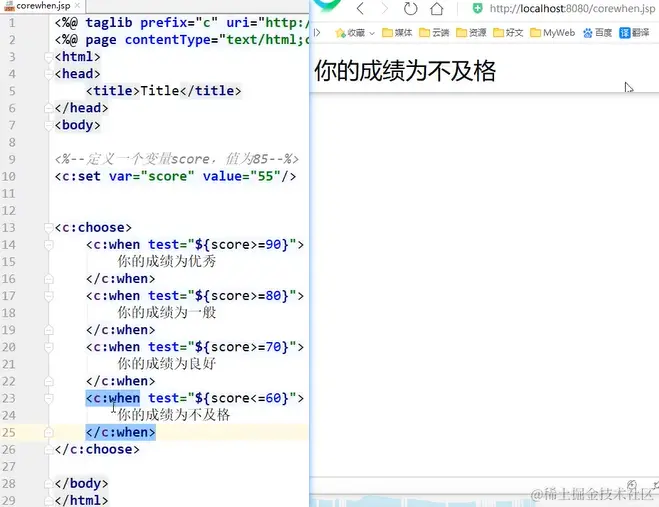Click the text 你的成绩为良好

[166, 364]
